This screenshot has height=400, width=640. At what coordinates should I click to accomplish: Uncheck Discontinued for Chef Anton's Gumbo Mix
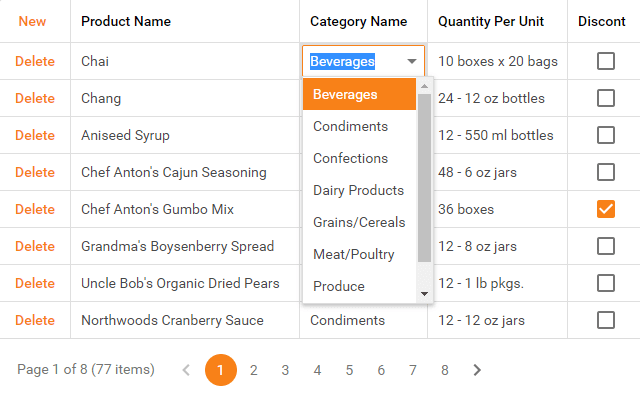pyautogui.click(x=605, y=209)
